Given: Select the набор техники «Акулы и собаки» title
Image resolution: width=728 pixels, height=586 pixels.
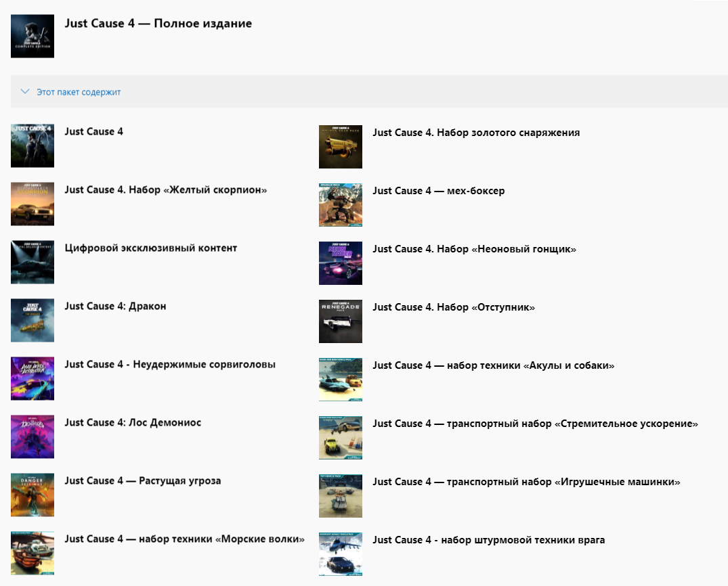Looking at the screenshot, I should pos(493,365).
